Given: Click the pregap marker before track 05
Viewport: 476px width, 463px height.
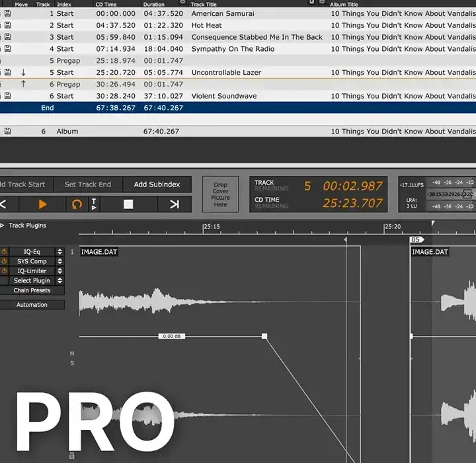Looking at the screenshot, I should point(346,239).
